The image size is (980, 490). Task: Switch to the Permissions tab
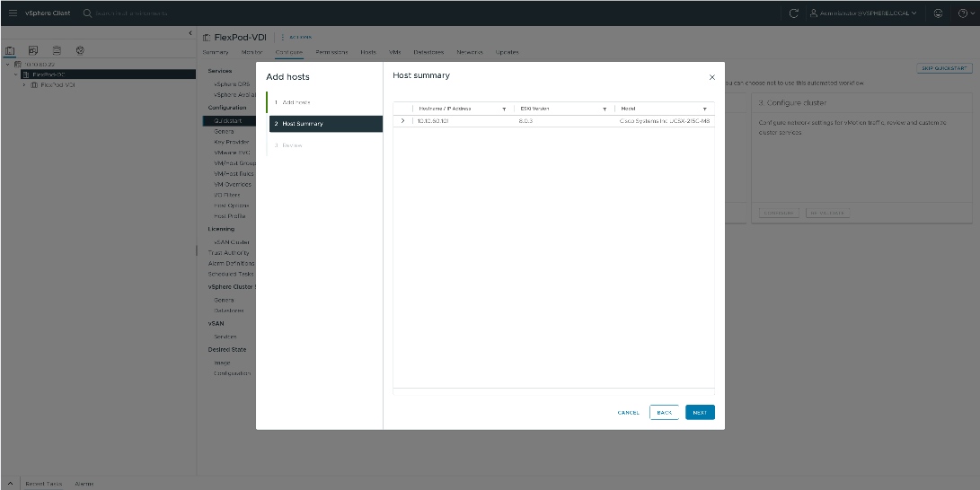[x=331, y=52]
